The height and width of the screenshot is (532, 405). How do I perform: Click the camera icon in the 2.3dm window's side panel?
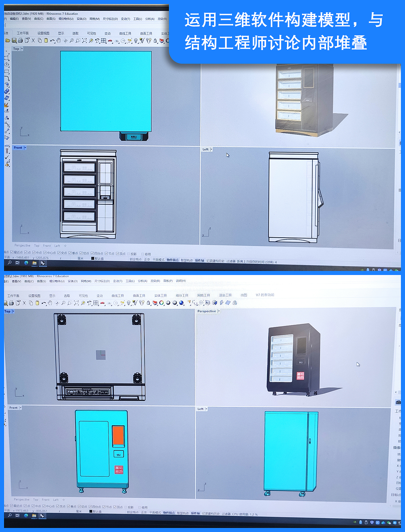pos(398,402)
